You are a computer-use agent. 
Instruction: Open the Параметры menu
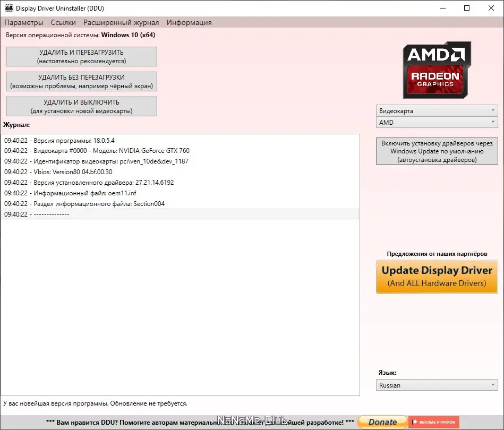[x=24, y=22]
